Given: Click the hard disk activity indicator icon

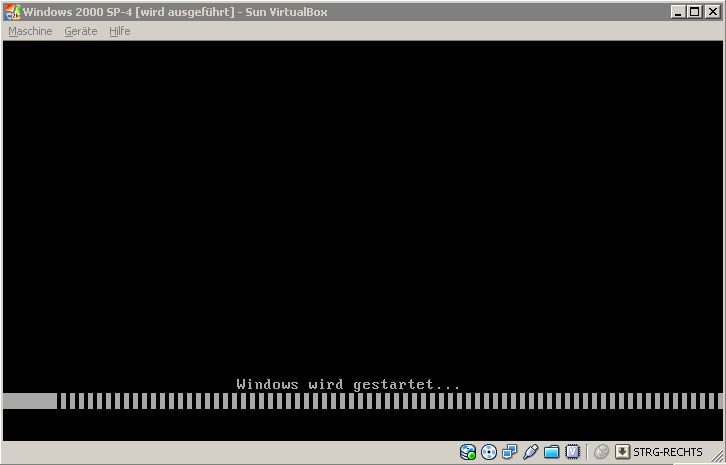Looking at the screenshot, I should (468, 452).
